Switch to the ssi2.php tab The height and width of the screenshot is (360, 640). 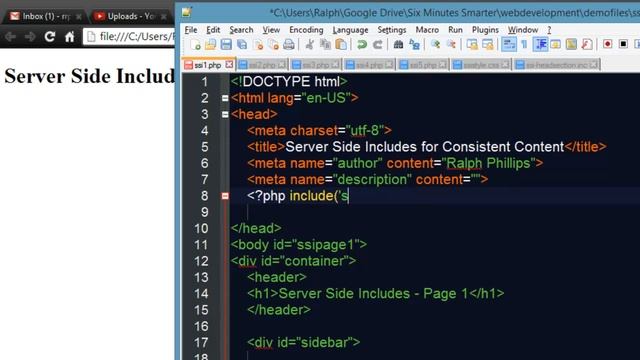[262, 65]
